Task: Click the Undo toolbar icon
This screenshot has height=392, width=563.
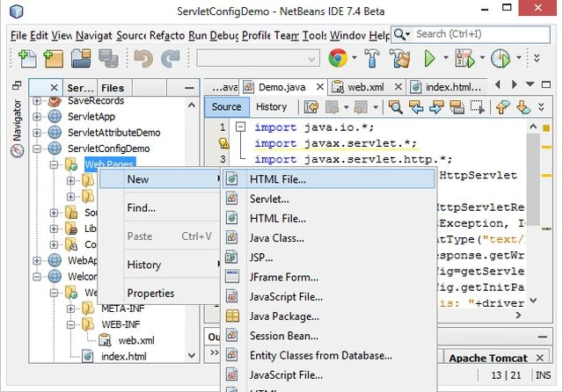Action: pyautogui.click(x=143, y=59)
